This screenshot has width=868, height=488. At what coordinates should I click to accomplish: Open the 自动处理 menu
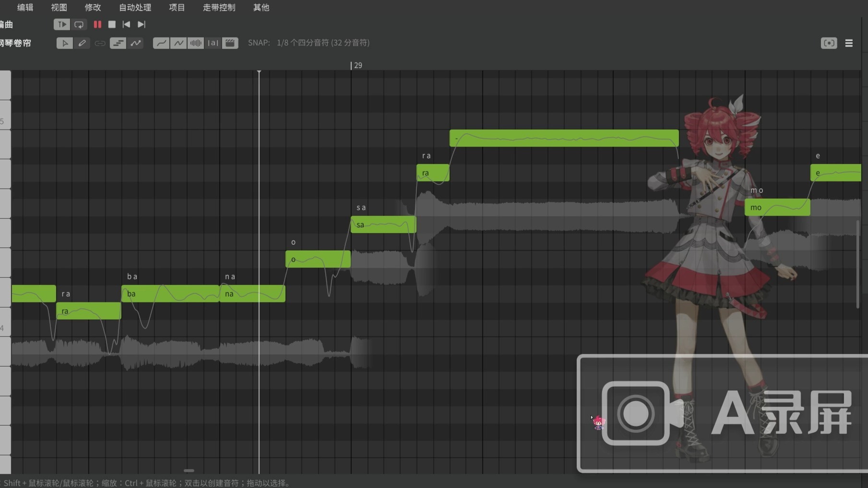135,7
